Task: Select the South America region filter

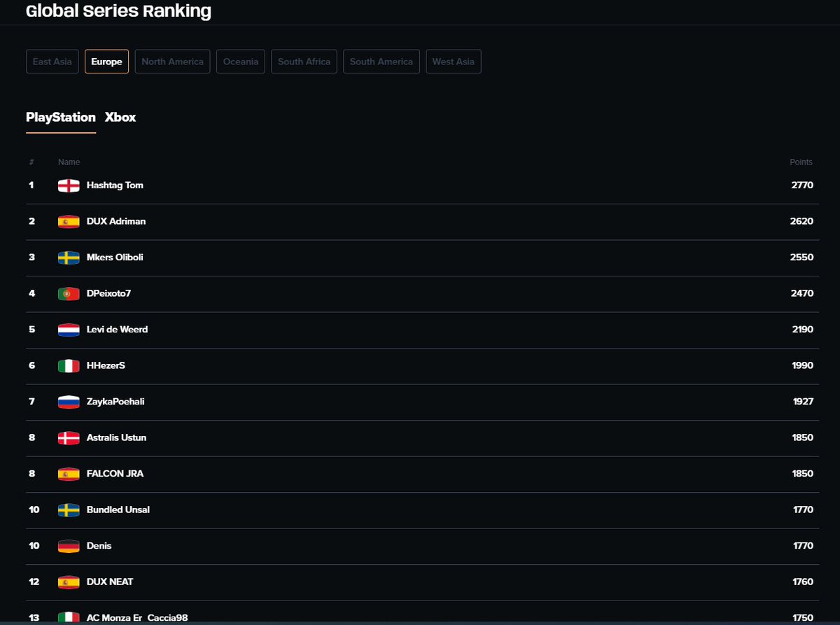Action: point(381,62)
